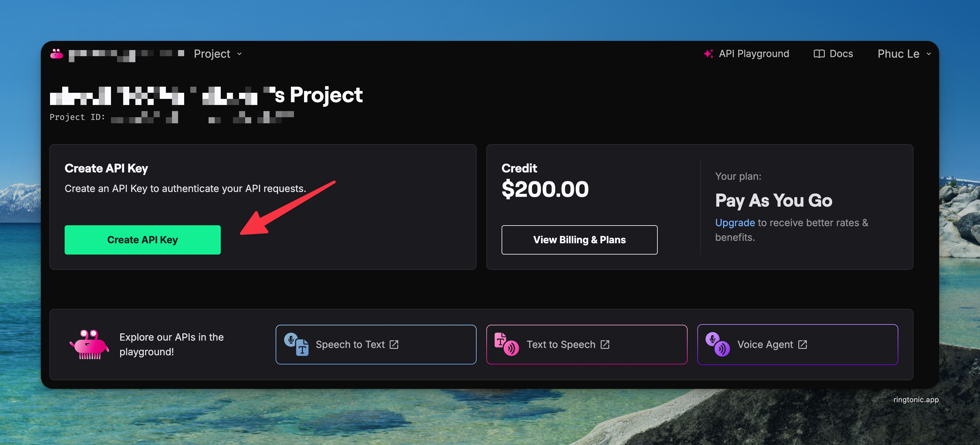This screenshot has height=445, width=980.
Task: Click the chevron next to Phuc Le
Action: click(929, 54)
